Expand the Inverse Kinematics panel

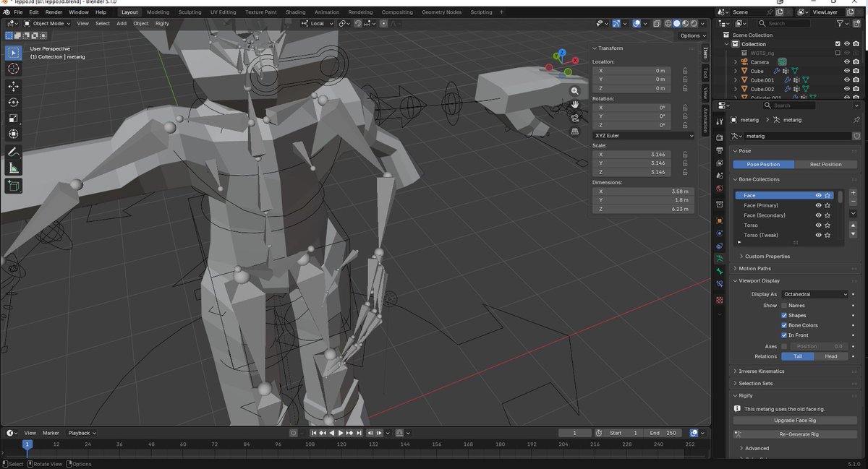click(x=761, y=371)
